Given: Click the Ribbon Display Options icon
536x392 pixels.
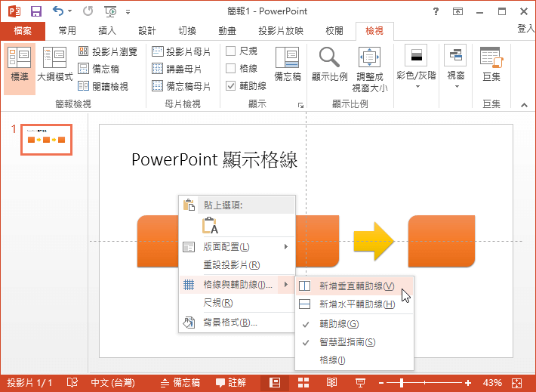Looking at the screenshot, I should click(x=457, y=11).
